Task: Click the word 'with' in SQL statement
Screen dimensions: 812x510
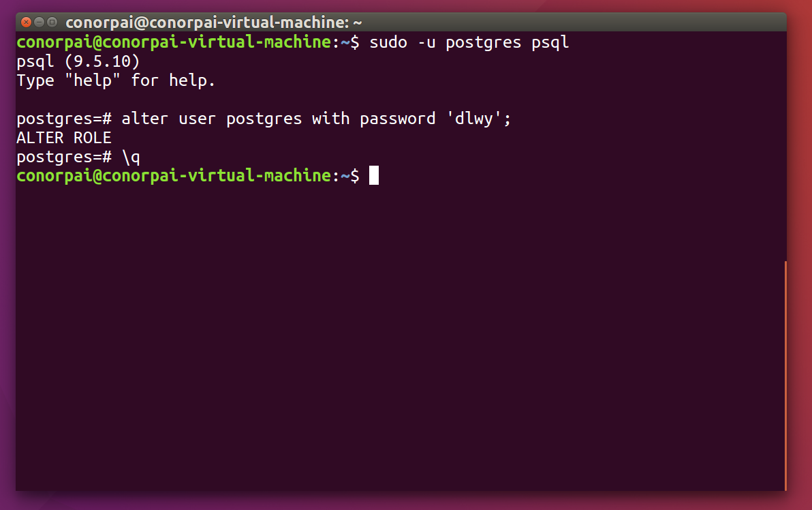Action: coord(331,119)
